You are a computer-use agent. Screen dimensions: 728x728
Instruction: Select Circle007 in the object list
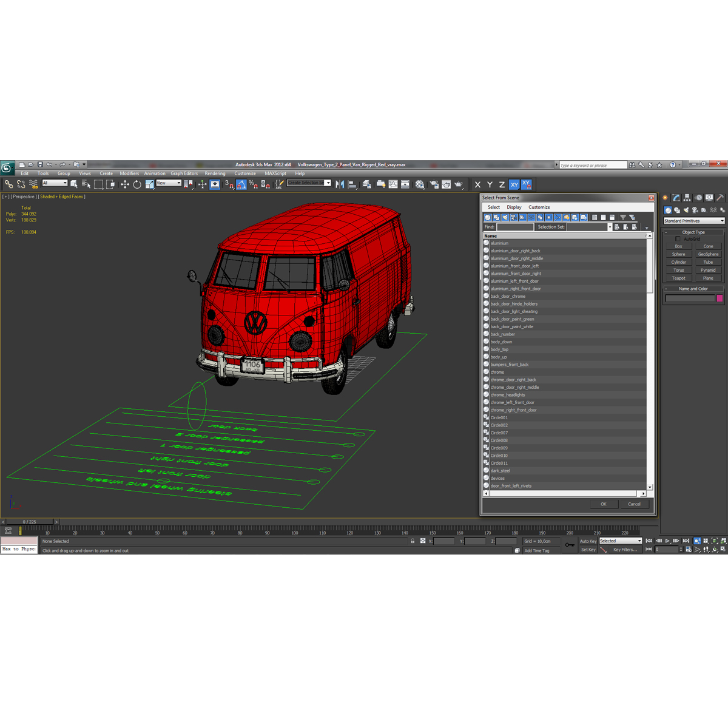tap(499, 433)
